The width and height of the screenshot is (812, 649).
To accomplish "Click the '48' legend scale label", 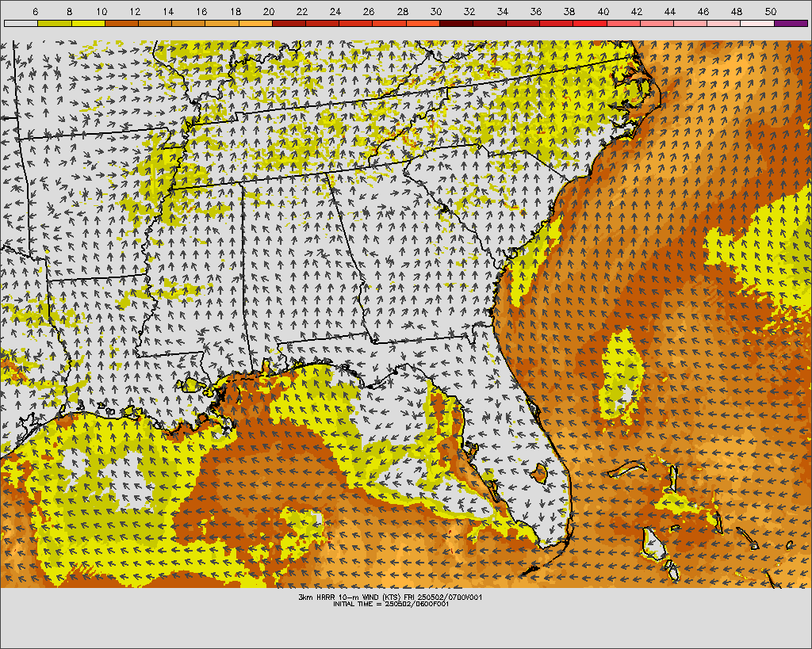I will (737, 11).
